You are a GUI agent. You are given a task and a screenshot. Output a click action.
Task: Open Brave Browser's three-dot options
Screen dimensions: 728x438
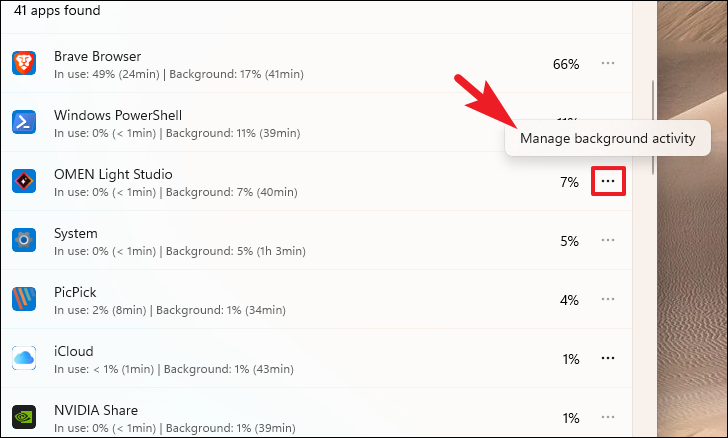(x=608, y=63)
